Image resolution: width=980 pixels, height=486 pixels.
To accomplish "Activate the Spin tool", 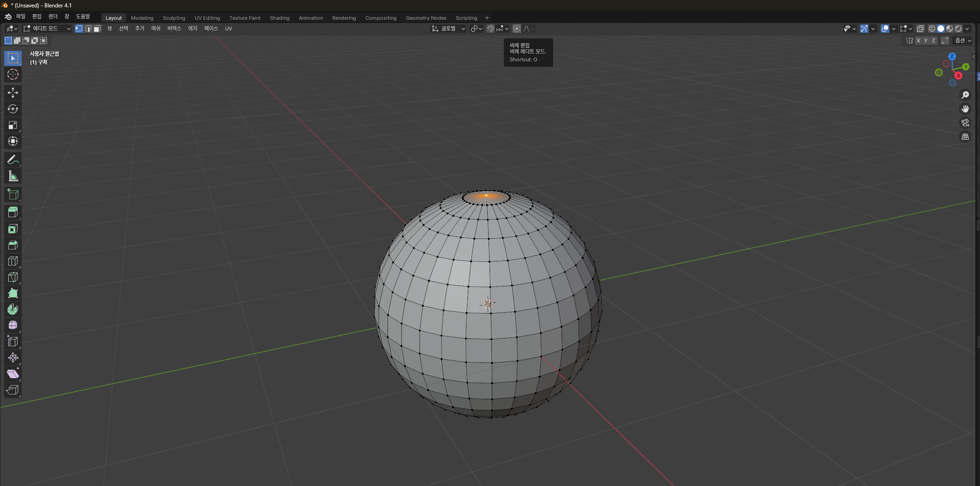I will [13, 309].
